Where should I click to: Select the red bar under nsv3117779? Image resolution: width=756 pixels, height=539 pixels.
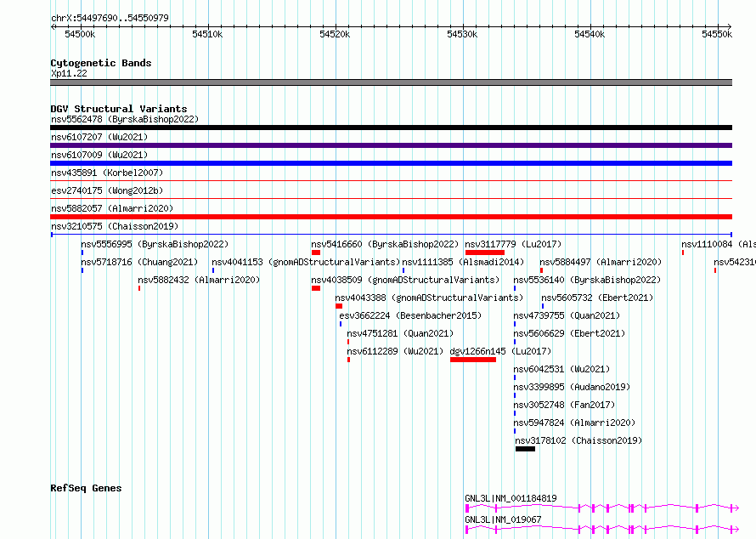pyautogui.click(x=485, y=252)
